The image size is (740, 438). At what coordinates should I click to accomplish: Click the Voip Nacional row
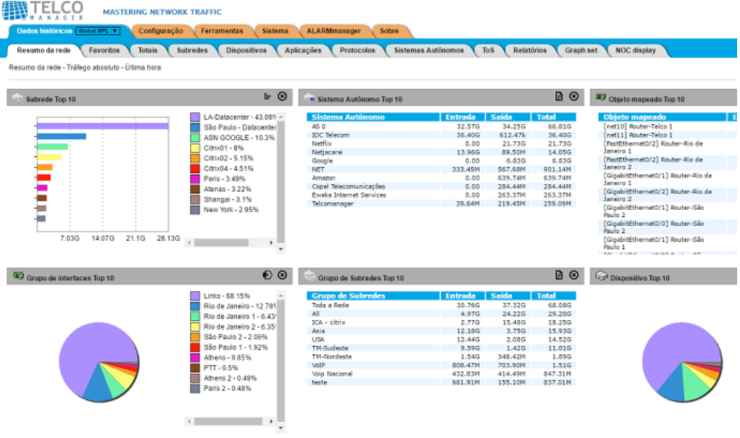441,374
